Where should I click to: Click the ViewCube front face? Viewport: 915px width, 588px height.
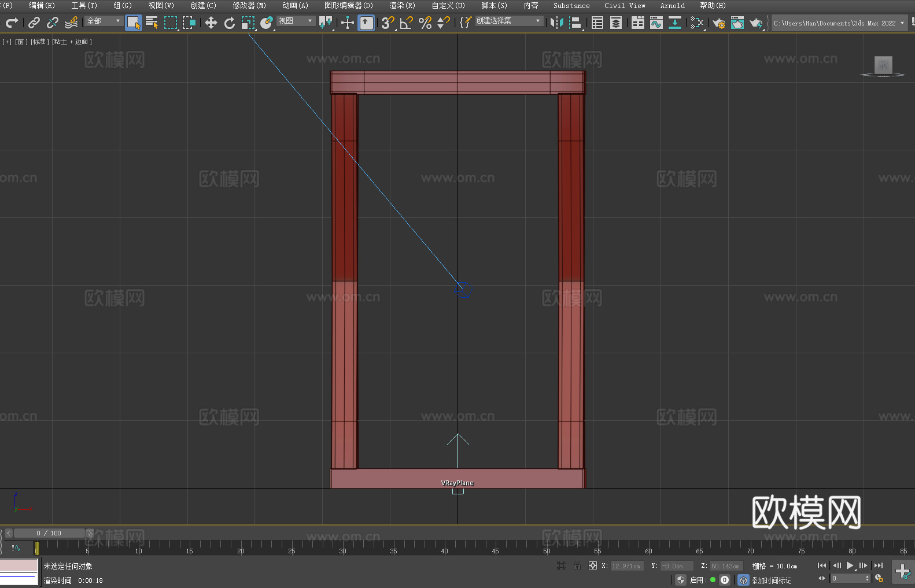tap(883, 64)
